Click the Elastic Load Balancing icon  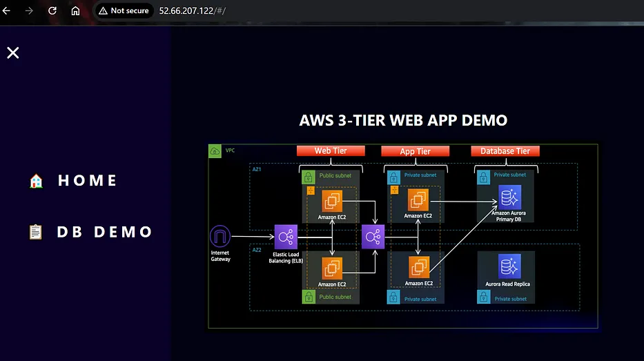coord(286,237)
